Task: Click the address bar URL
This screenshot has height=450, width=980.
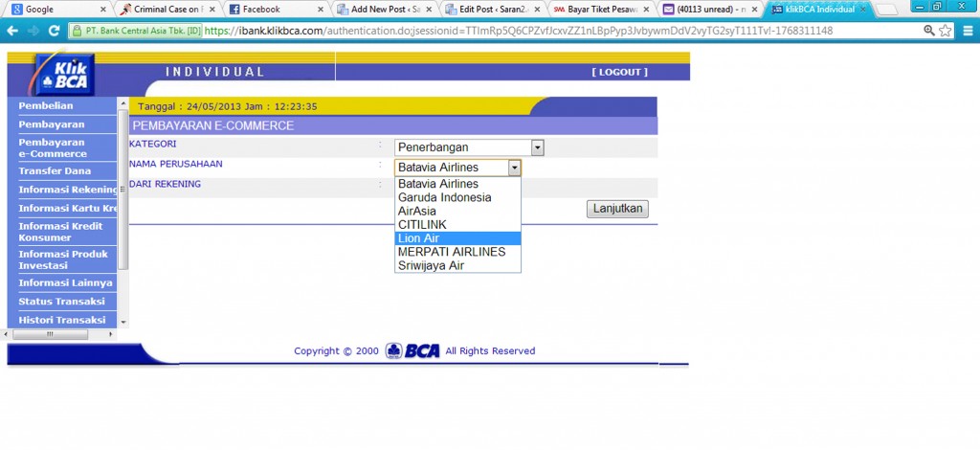Action: pos(519,31)
